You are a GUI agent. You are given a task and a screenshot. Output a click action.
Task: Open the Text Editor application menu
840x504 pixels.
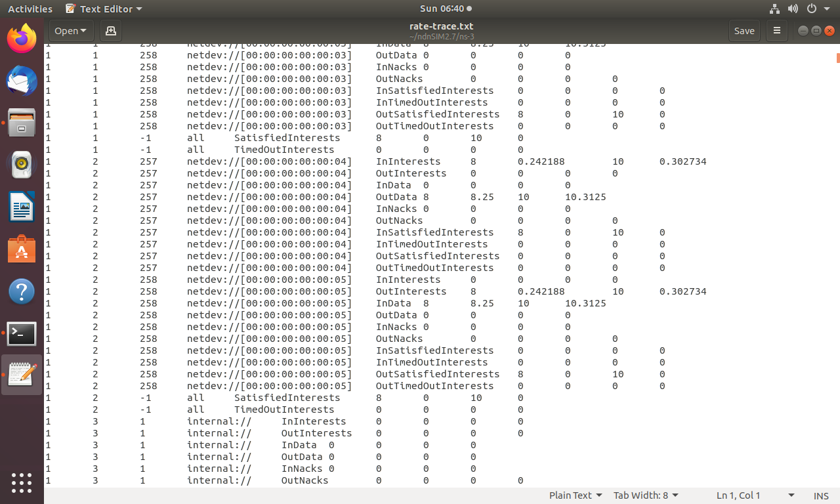[103, 9]
